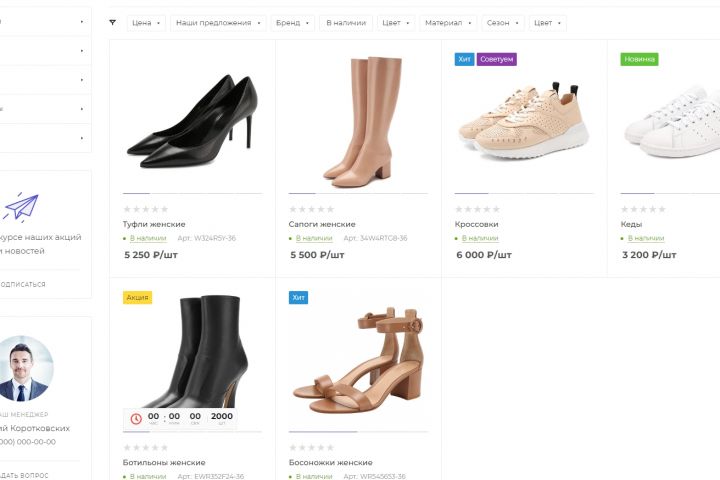The height and width of the screenshot is (480, 720).
Task: Click the filter funnel icon
Action: tap(112, 22)
